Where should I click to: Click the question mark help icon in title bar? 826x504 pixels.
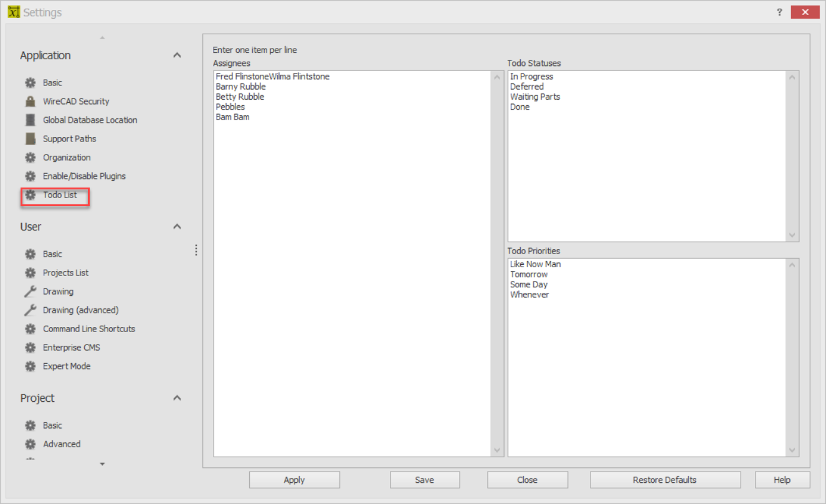(x=779, y=12)
